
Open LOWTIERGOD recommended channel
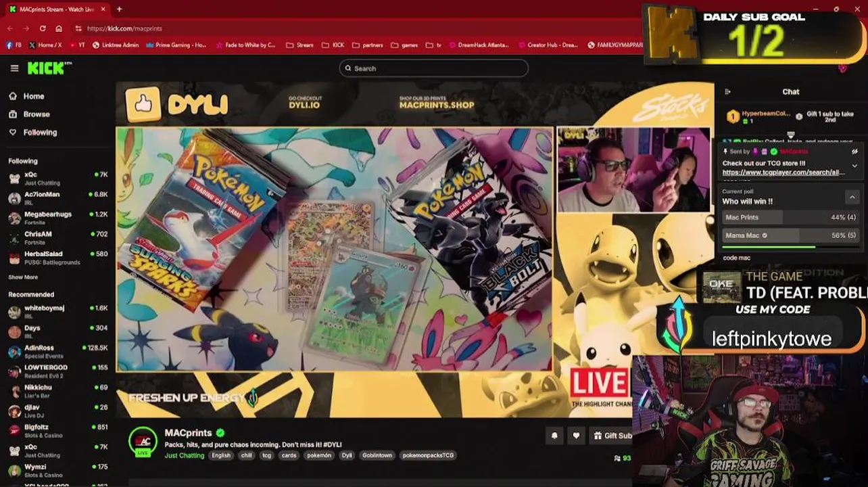pos(58,371)
